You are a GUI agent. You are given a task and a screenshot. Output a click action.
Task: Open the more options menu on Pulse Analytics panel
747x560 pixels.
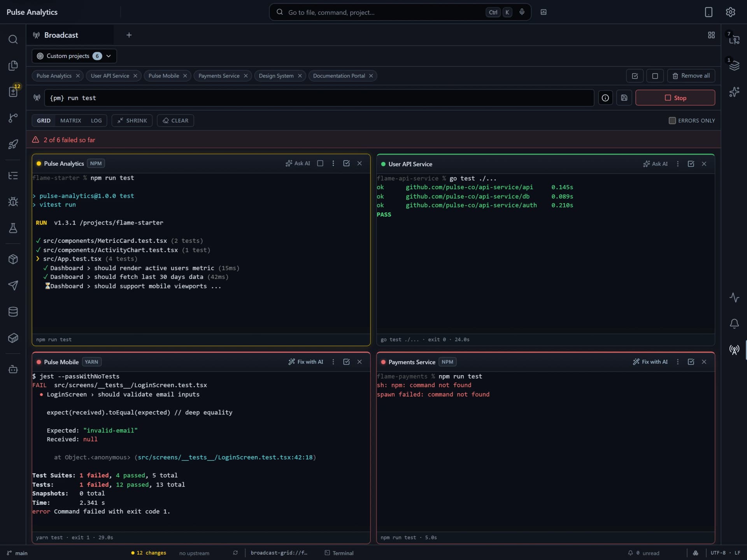333,163
